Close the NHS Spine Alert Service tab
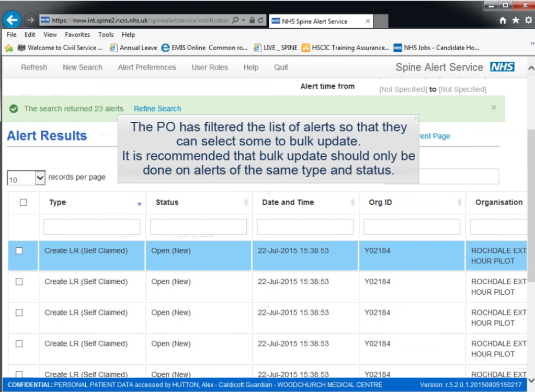The height and width of the screenshot is (392, 535). [x=368, y=21]
